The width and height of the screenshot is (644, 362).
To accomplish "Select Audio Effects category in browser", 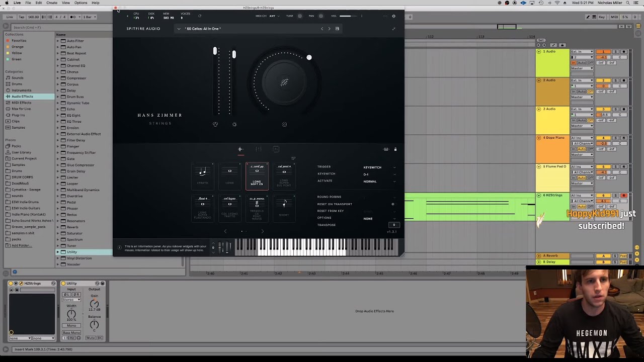I will point(22,97).
